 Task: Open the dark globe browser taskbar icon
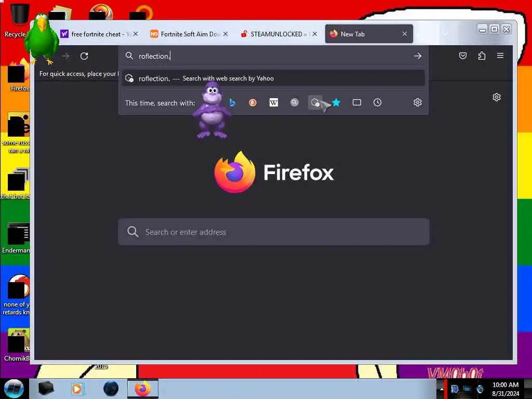pyautogui.click(x=111, y=389)
